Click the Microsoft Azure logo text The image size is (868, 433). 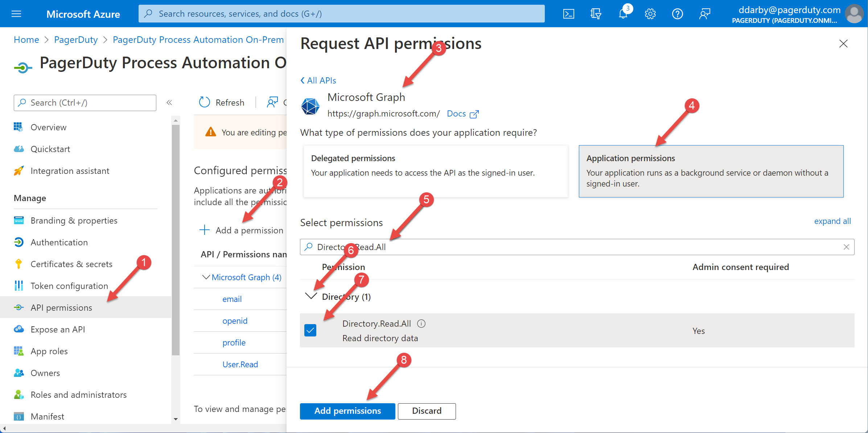click(83, 14)
